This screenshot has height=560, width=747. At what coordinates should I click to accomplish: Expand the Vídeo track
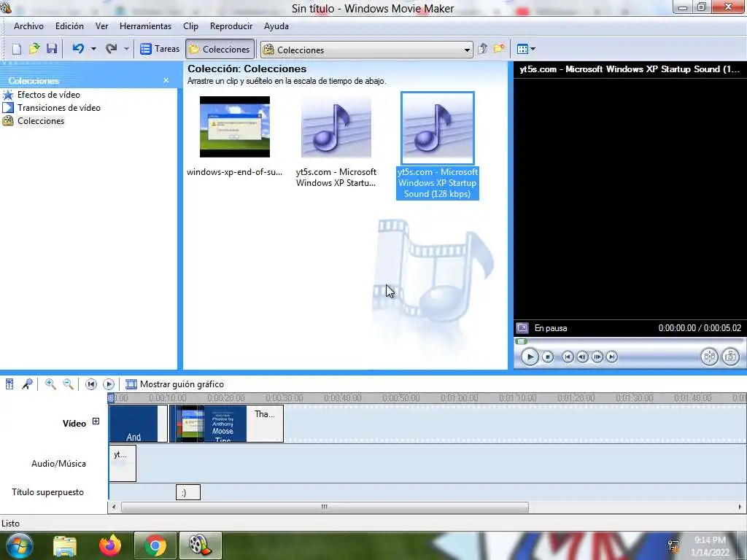coord(96,421)
